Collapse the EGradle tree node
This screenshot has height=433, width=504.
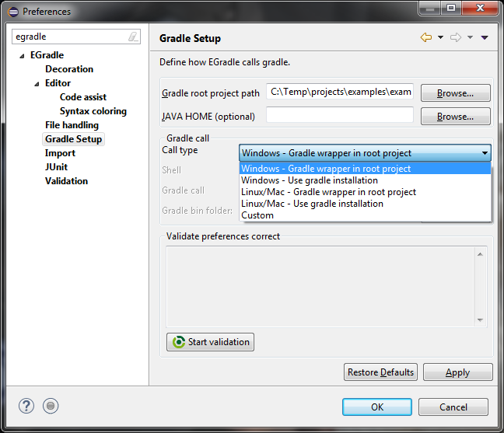pyautogui.click(x=22, y=56)
